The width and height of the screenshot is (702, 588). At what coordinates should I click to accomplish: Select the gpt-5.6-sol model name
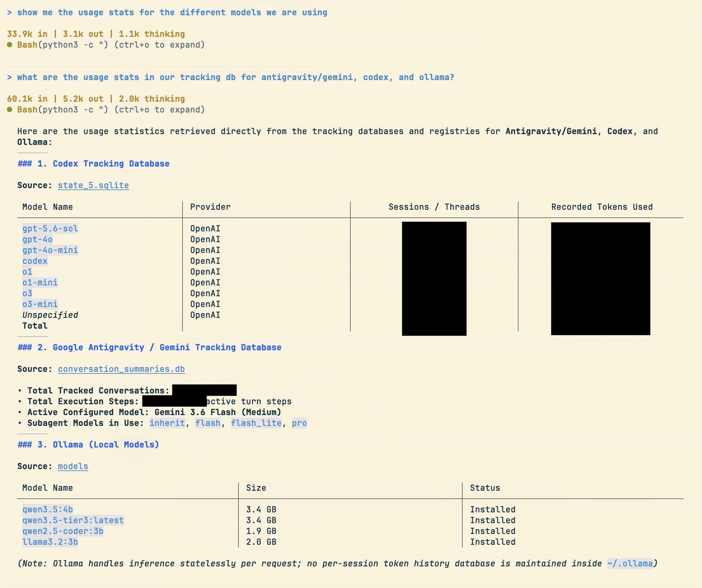pos(50,229)
